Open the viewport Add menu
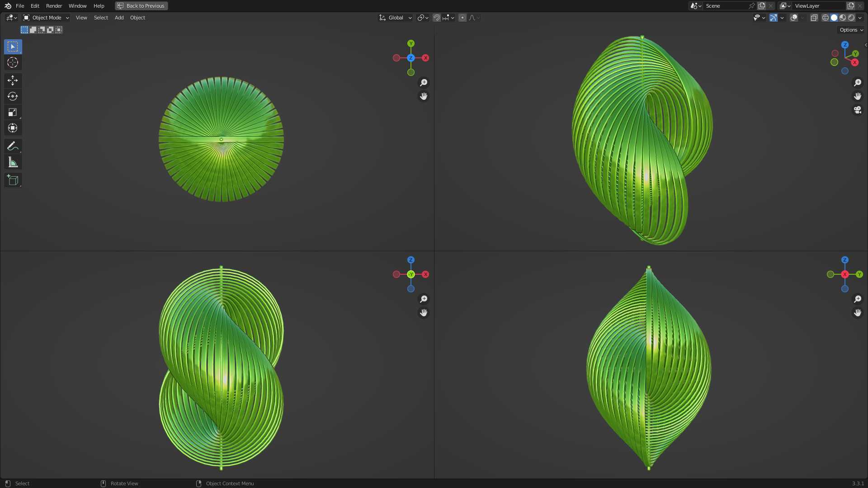The width and height of the screenshot is (868, 488). coord(119,18)
